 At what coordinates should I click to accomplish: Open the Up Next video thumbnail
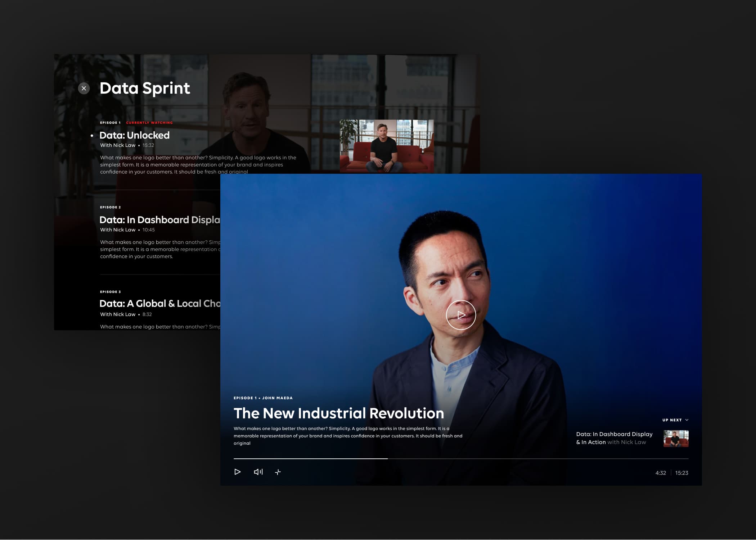pyautogui.click(x=676, y=439)
